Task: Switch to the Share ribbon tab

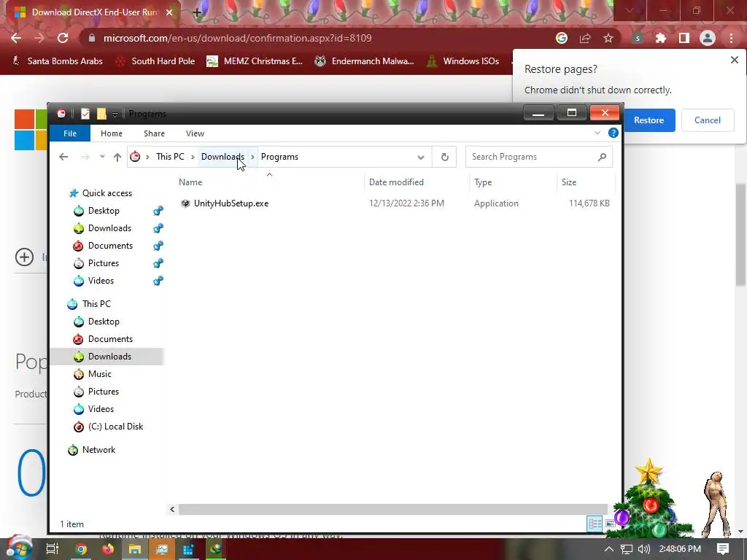Action: 155,133
